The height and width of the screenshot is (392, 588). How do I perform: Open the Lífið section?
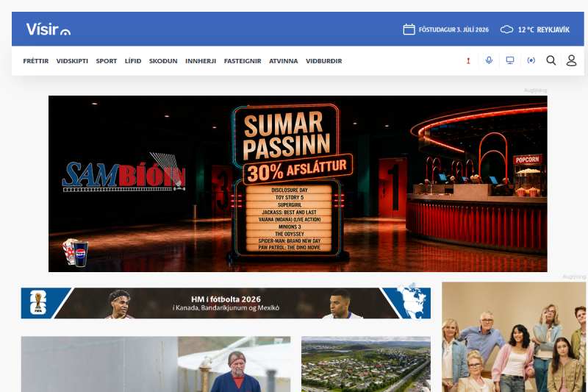point(133,61)
